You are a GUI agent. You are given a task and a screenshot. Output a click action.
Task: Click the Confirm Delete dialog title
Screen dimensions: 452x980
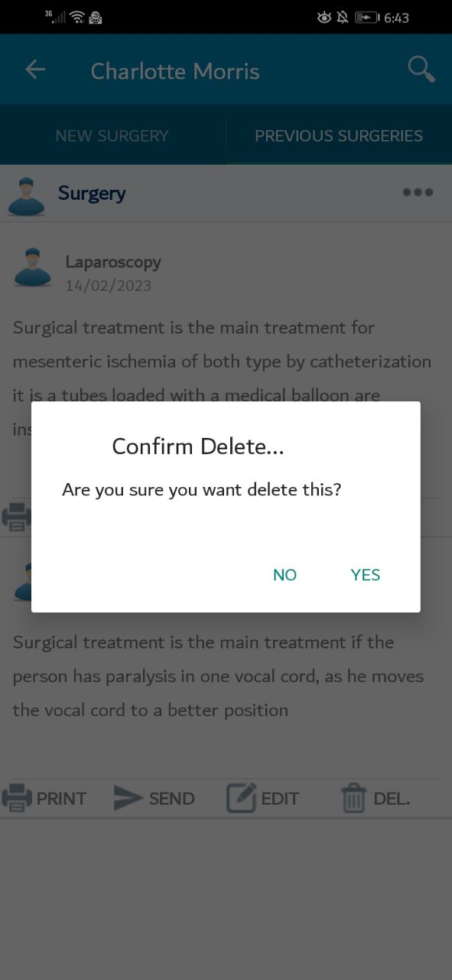[x=198, y=446]
